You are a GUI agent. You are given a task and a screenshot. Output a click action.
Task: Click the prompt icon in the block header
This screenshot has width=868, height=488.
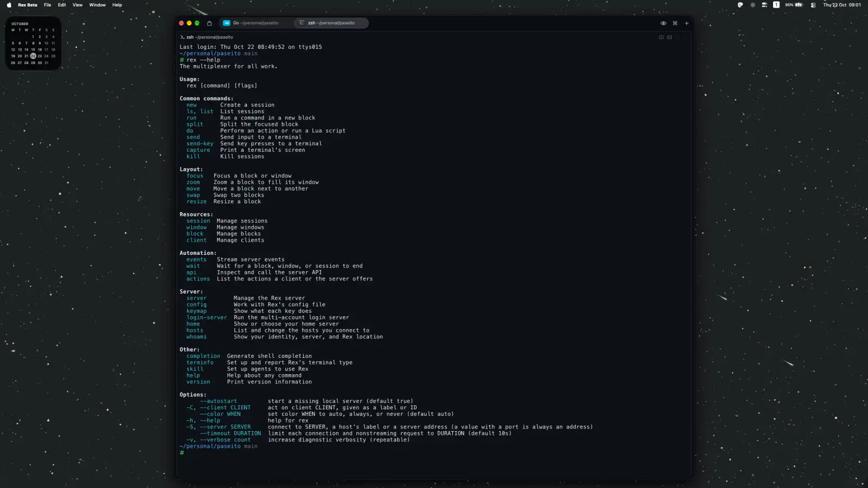182,37
